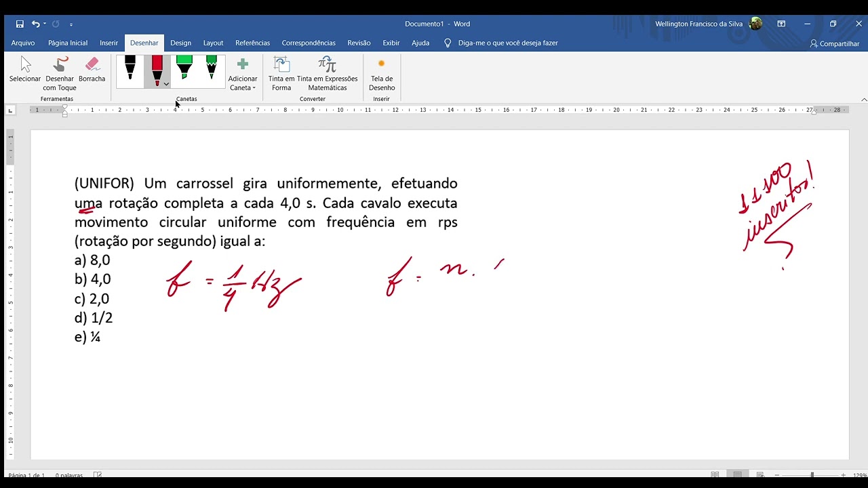Collapse the ribbon with chevron arrow
Image resolution: width=868 pixels, height=488 pixels.
pyautogui.click(x=864, y=100)
